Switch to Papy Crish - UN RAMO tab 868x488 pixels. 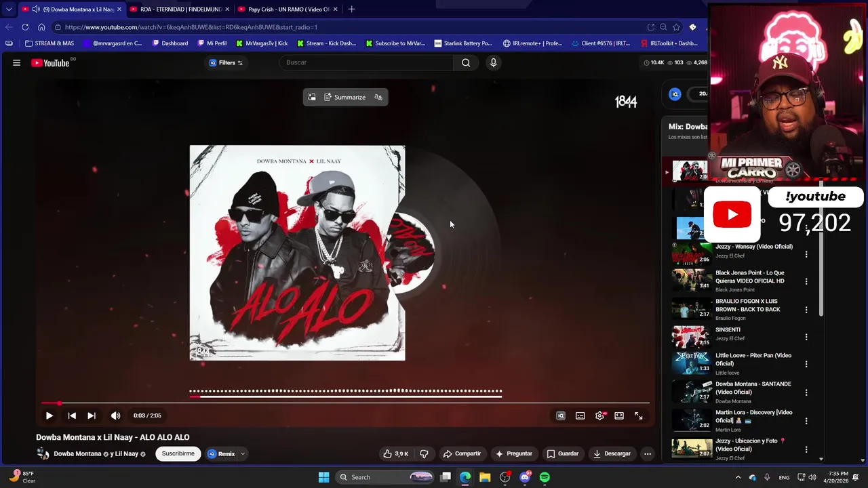coord(288,9)
